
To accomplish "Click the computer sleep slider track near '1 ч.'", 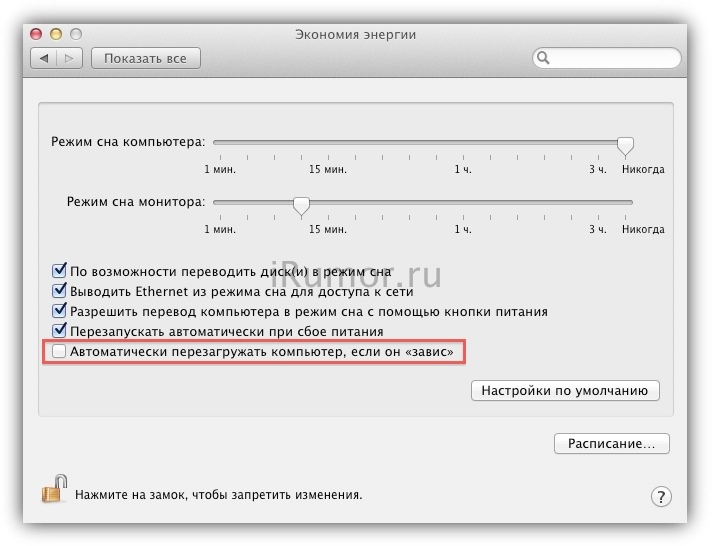I will click(463, 143).
